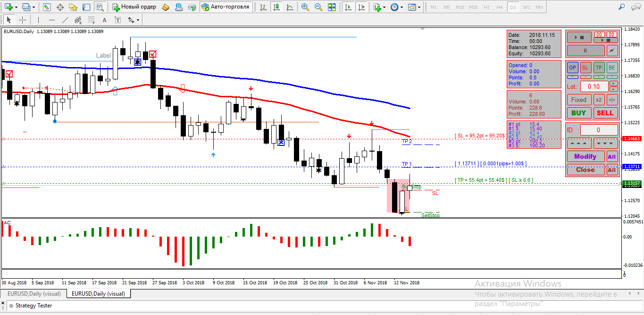
Task: Toggle the teal BE button
Action: click(612, 68)
